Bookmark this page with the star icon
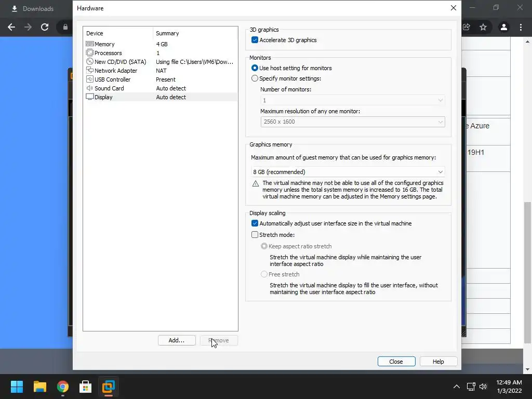The height and width of the screenshot is (399, 532). [x=483, y=27]
